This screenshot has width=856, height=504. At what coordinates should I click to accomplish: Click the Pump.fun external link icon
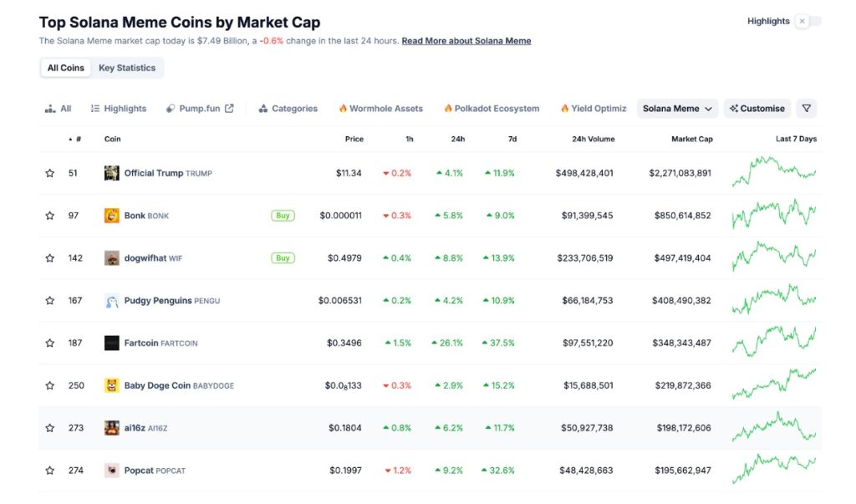point(229,108)
